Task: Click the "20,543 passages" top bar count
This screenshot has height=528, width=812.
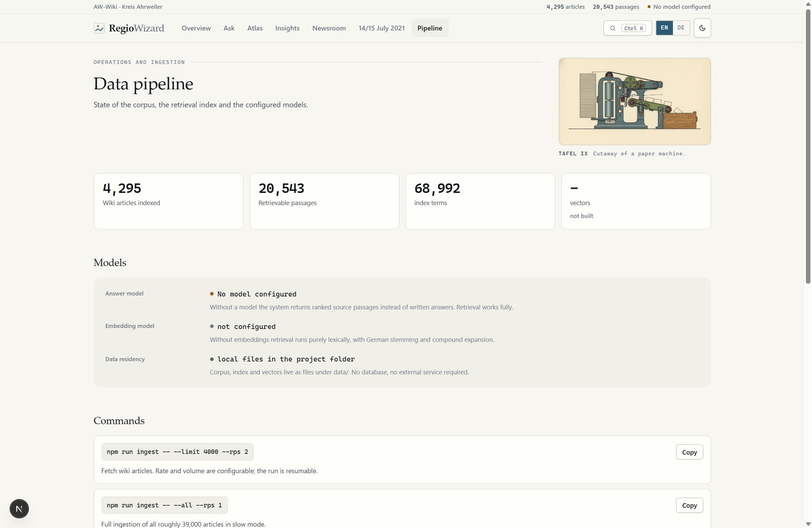Action: pos(616,7)
